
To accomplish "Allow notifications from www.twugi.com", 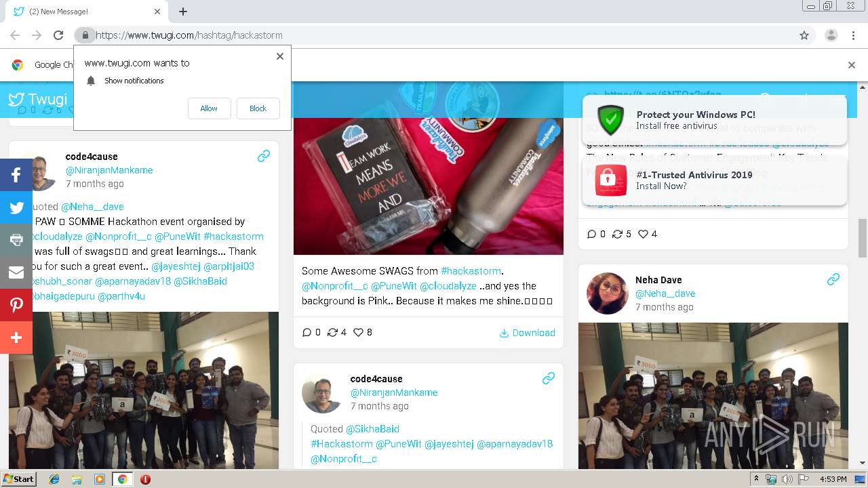I will [x=209, y=108].
